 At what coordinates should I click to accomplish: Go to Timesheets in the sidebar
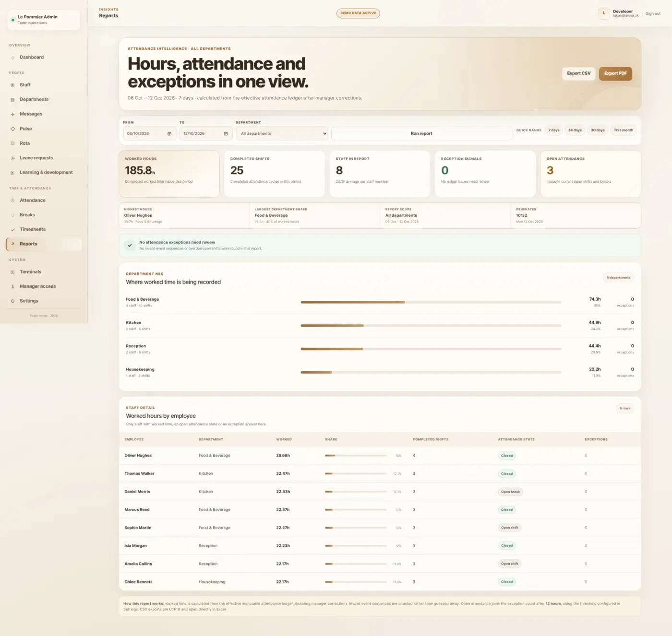click(x=44, y=229)
